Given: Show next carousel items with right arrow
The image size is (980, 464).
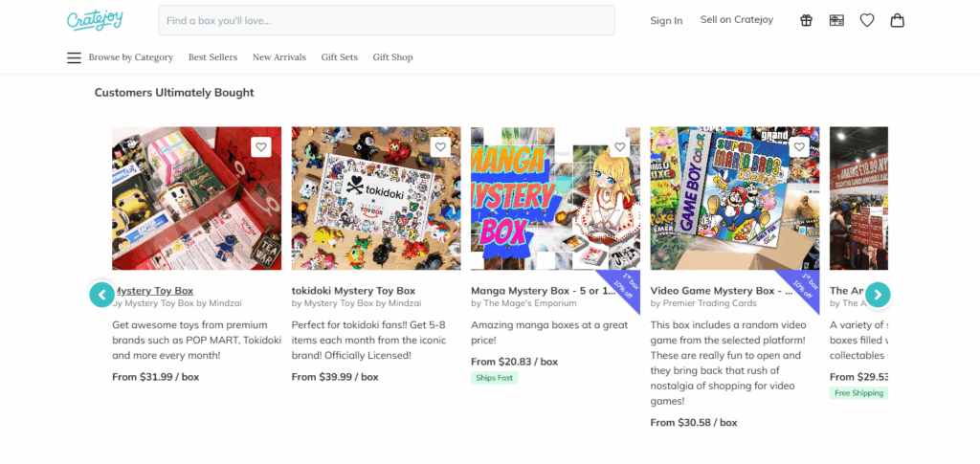Looking at the screenshot, I should click(x=878, y=295).
